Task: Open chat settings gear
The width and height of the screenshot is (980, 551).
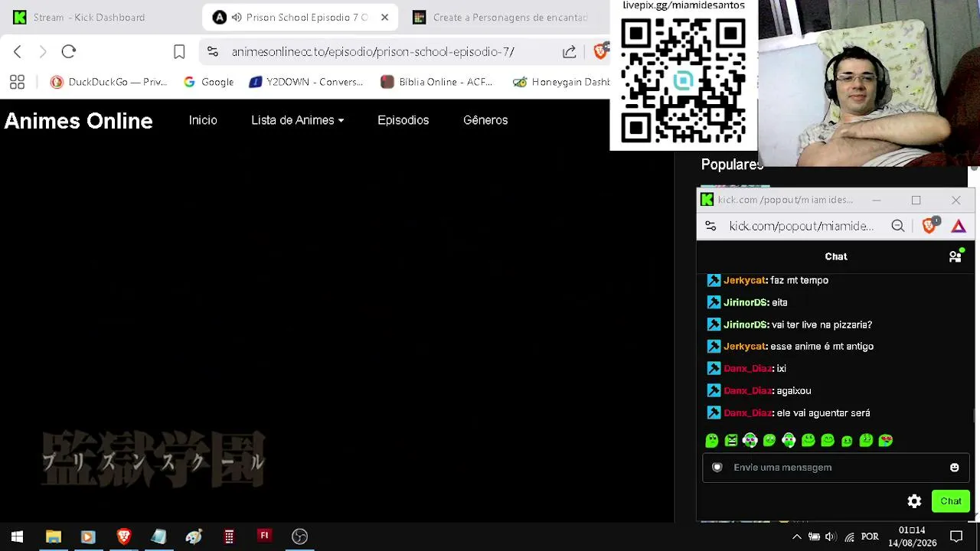Action: click(914, 501)
